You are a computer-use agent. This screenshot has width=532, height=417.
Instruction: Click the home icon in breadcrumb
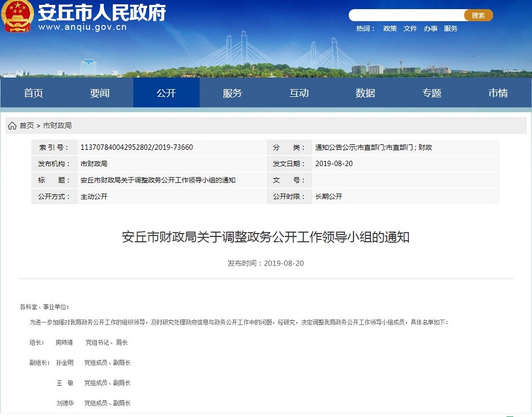tap(12, 126)
